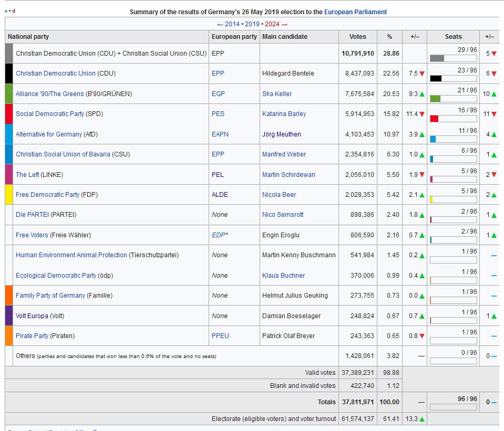Select the Damian Boeselager candidate cell
The height and width of the screenshot is (431, 504).
(299, 316)
